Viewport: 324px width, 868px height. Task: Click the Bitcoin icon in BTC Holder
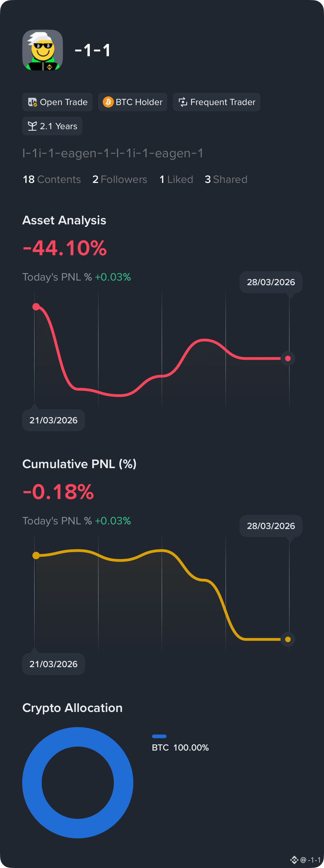(108, 102)
